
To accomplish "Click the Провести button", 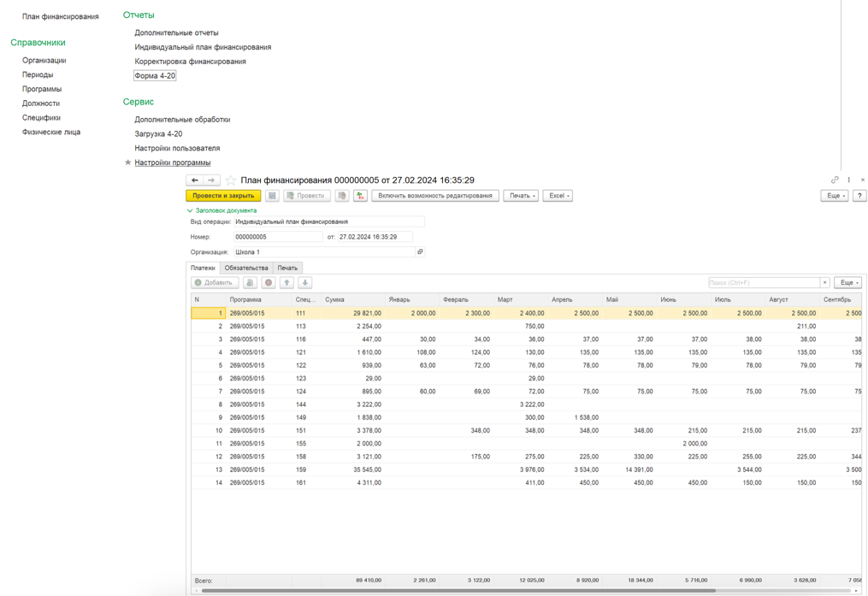I will coord(307,196).
